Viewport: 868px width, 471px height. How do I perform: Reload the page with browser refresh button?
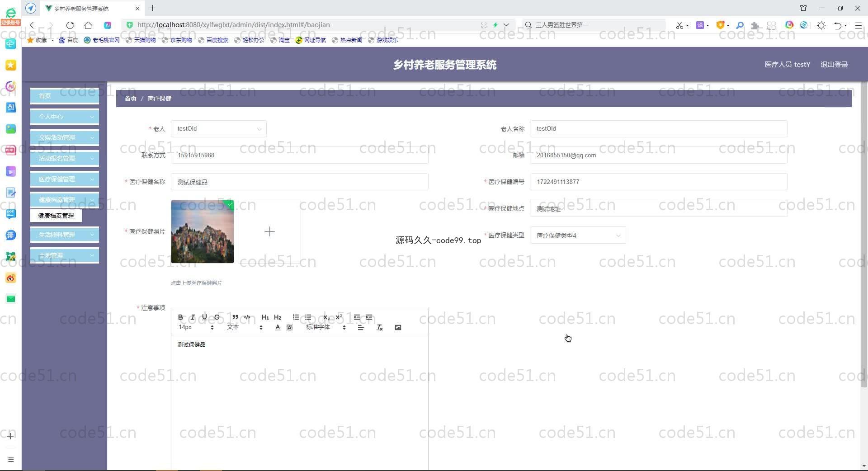point(70,25)
